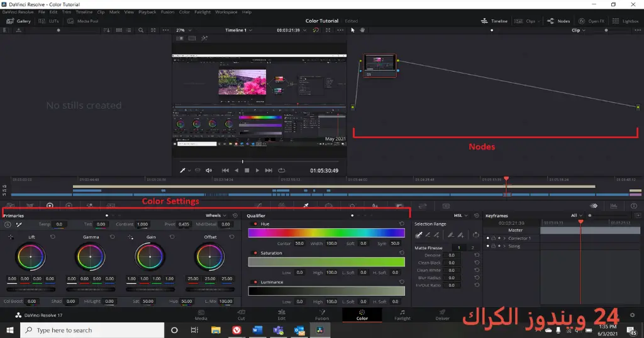Open the File menu
Viewport: 644px width, 338px height.
pos(42,12)
